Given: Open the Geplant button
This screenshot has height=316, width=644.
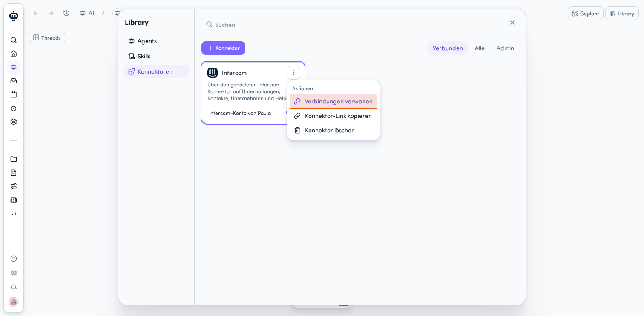Looking at the screenshot, I should (585, 13).
